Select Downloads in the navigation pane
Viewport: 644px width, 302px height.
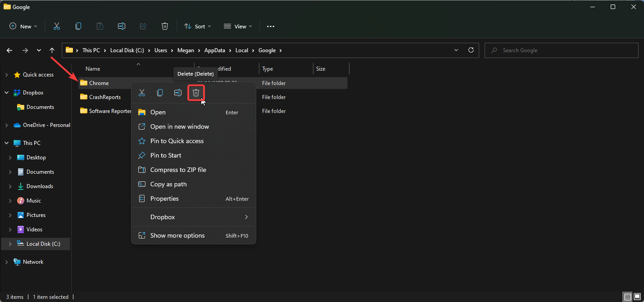coord(40,186)
